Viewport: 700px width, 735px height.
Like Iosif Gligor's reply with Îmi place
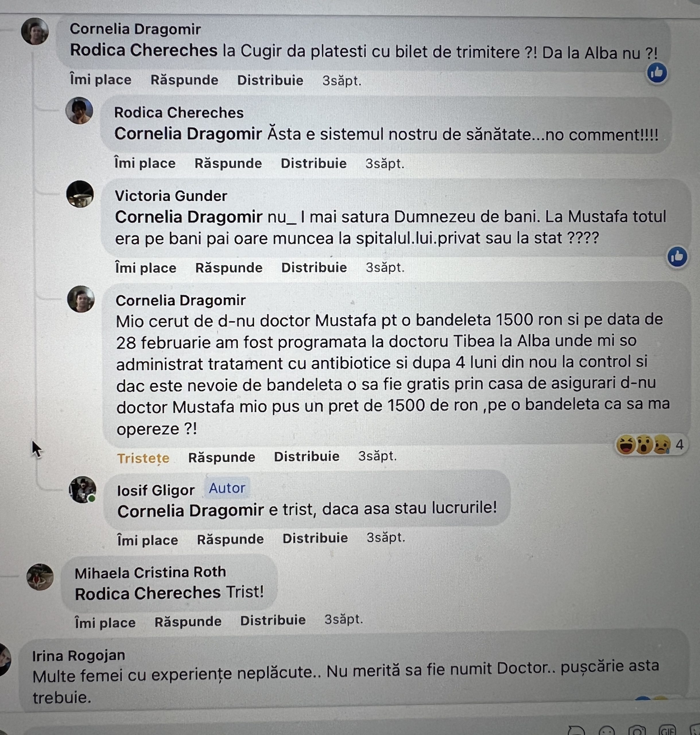click(x=148, y=540)
